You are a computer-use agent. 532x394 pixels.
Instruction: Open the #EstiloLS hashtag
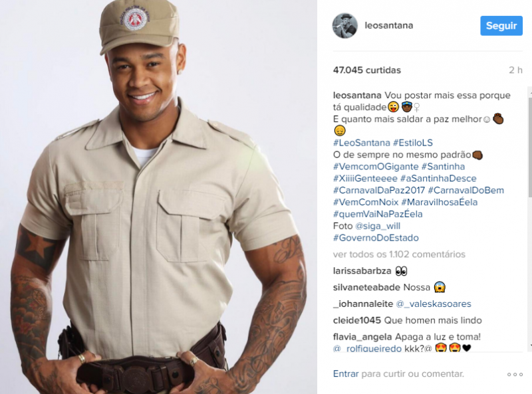coord(413,143)
